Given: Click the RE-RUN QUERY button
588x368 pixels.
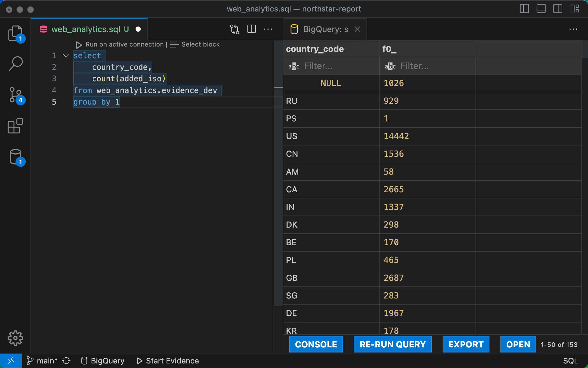Looking at the screenshot, I should (x=393, y=344).
